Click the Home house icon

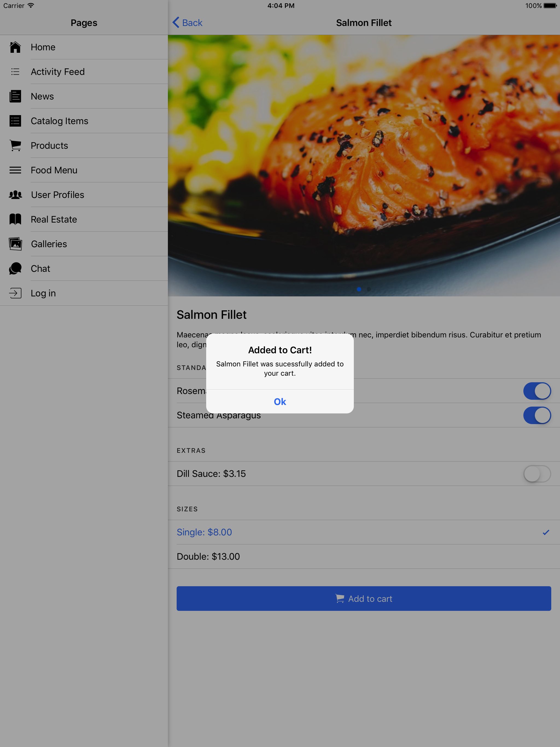15,47
